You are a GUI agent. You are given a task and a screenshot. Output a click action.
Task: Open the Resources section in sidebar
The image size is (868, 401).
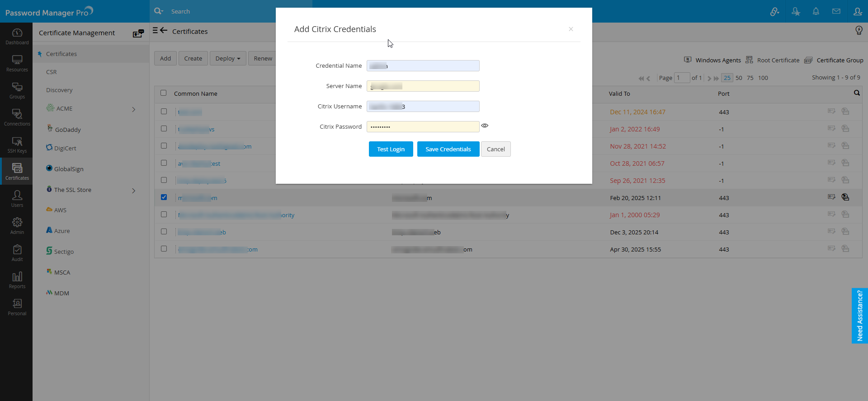pyautogui.click(x=17, y=63)
